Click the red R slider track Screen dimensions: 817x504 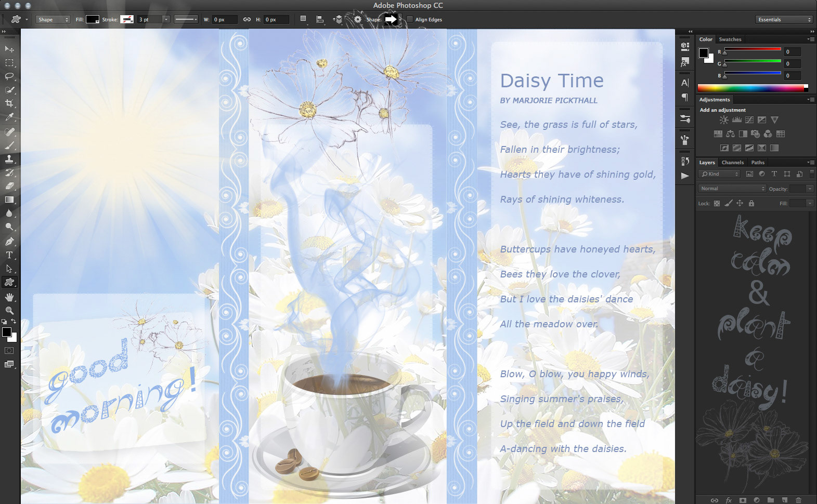pos(753,49)
